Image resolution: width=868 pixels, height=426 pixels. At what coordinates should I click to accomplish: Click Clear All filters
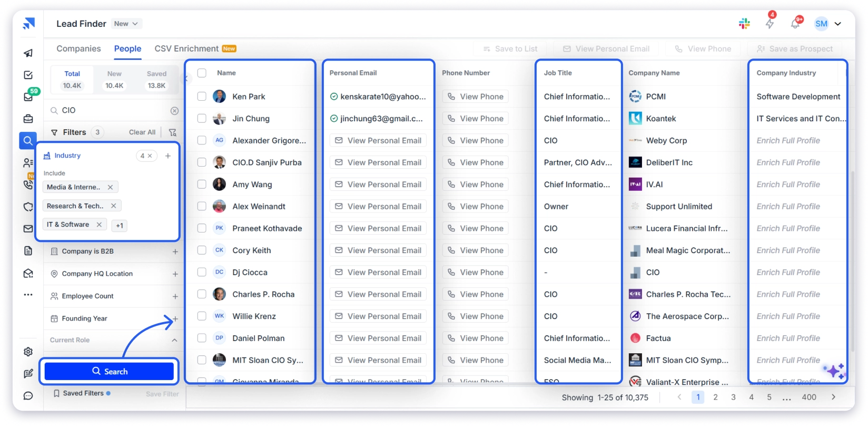point(142,132)
